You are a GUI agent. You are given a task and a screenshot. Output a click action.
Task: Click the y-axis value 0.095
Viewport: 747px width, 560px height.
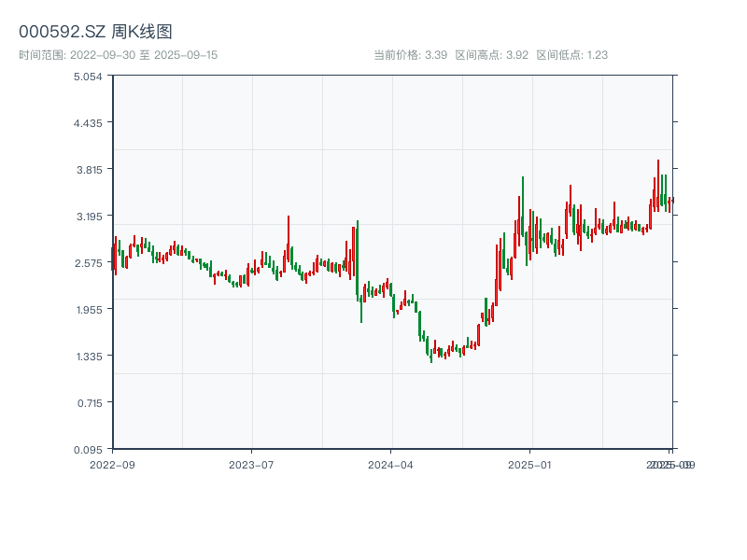[x=88, y=450]
